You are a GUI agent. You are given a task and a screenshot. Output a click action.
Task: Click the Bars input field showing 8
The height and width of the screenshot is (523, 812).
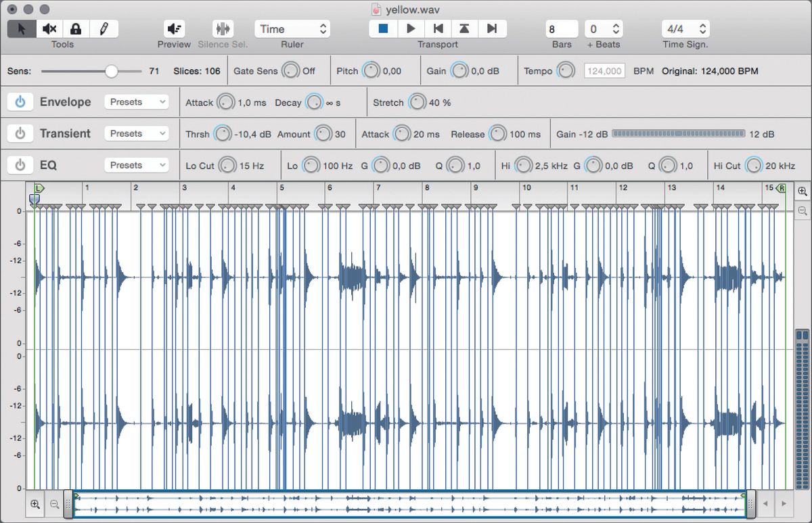tap(560, 28)
